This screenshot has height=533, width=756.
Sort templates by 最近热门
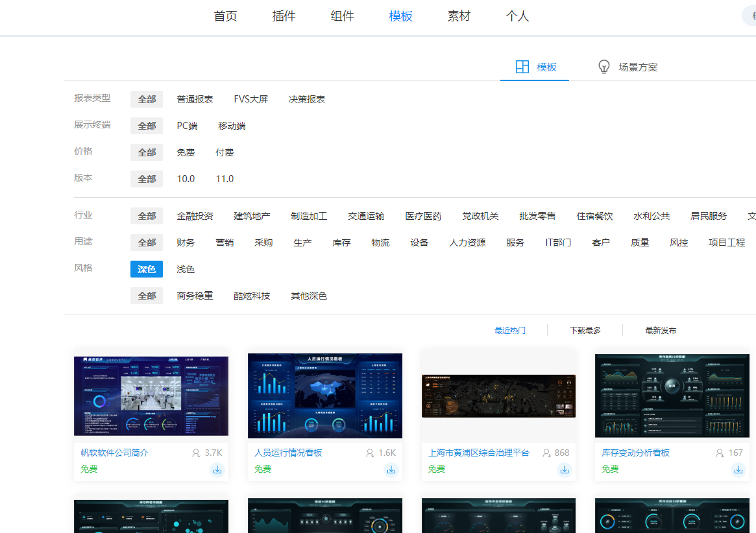point(509,330)
